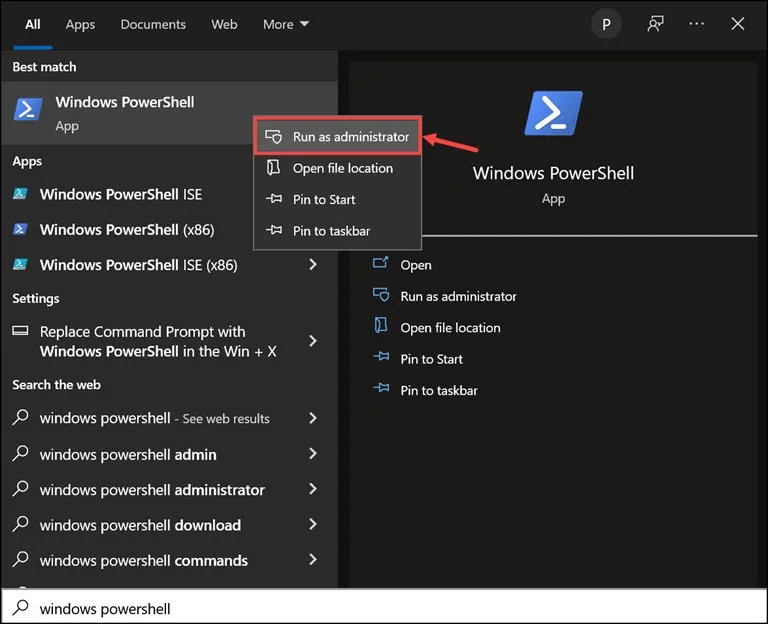The width and height of the screenshot is (768, 624).
Task: Switch to the Apps tab
Action: coord(80,24)
